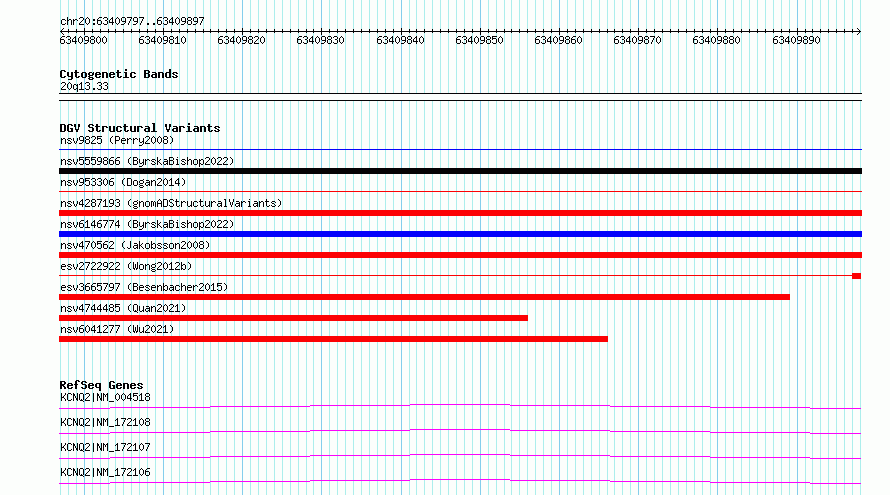Open transcript KCNQ2|NM_172108 label
The image size is (890, 495).
click(105, 422)
